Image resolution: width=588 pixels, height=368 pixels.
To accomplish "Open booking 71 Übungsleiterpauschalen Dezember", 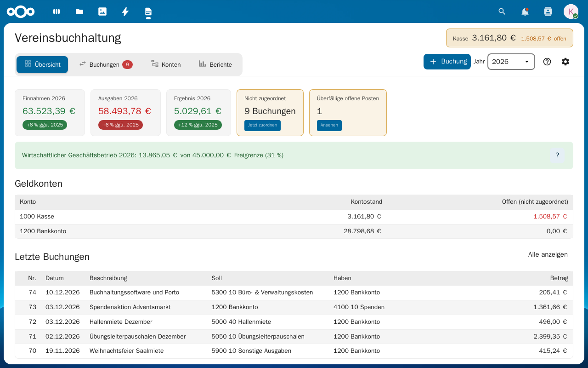I will click(x=294, y=337).
